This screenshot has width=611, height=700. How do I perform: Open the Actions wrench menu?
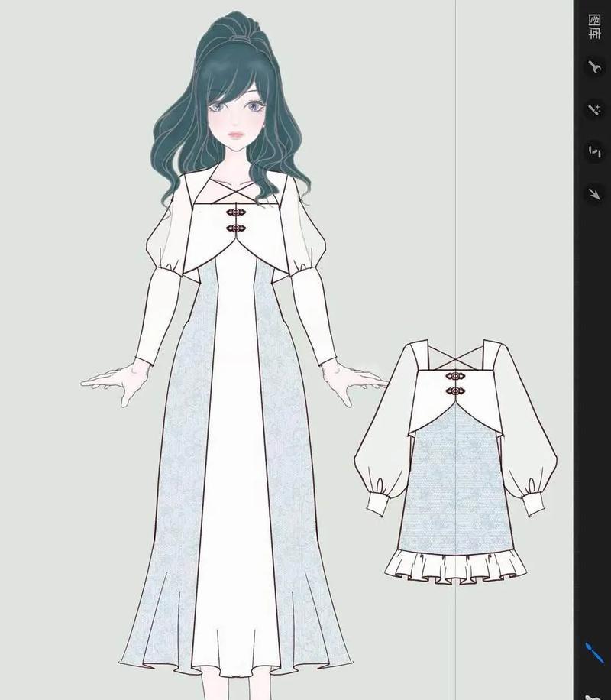click(594, 67)
